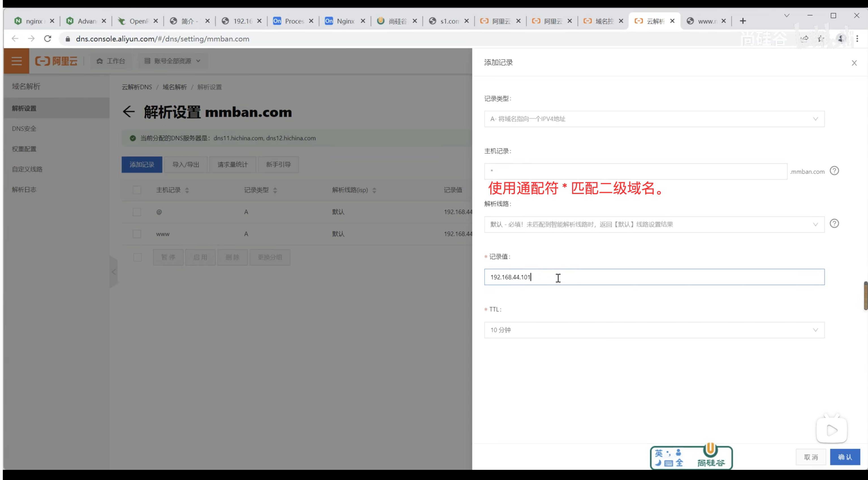Click the hamburger menu icon

coord(16,61)
